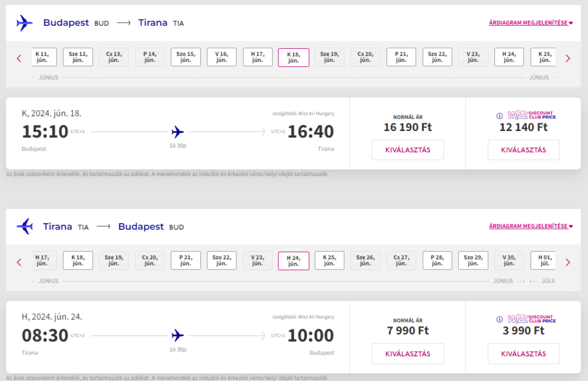Click the airplane icon beside Budapest BUD heading

coord(24,23)
